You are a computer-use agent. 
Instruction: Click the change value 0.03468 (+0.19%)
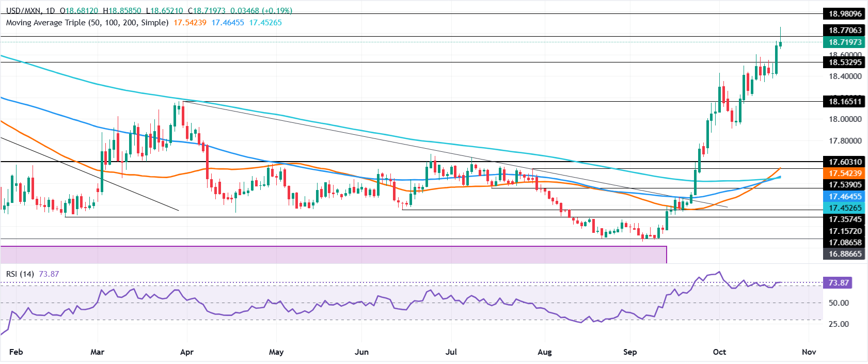(x=261, y=10)
